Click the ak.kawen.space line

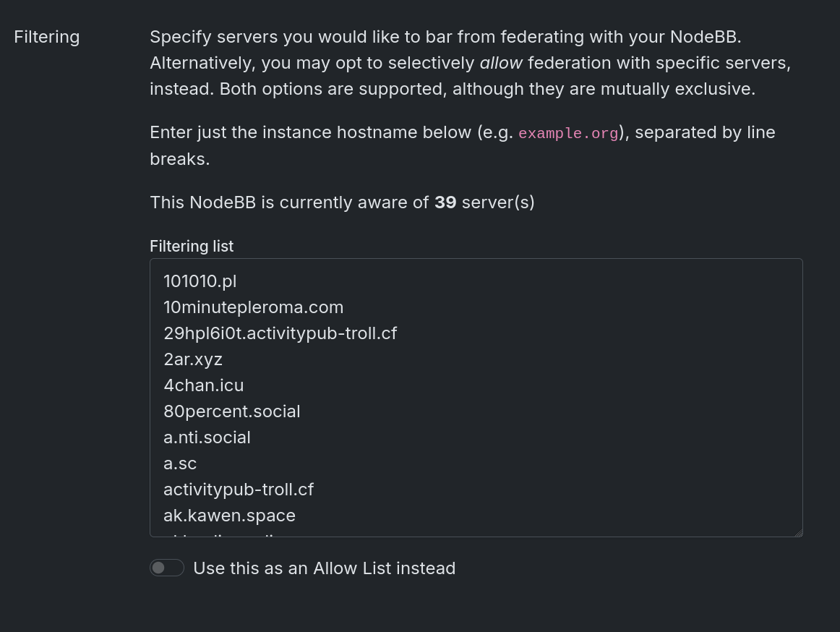click(x=229, y=516)
